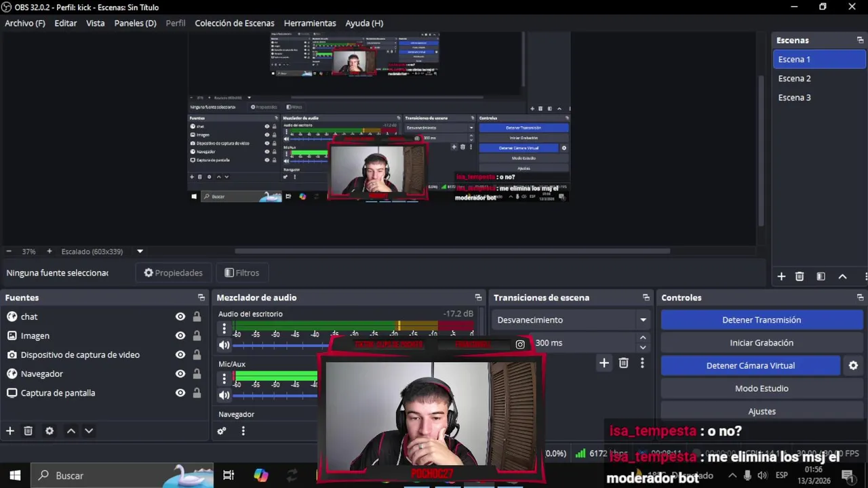This screenshot has width=868, height=488.
Task: Open Herramientas menu
Action: [x=310, y=23]
